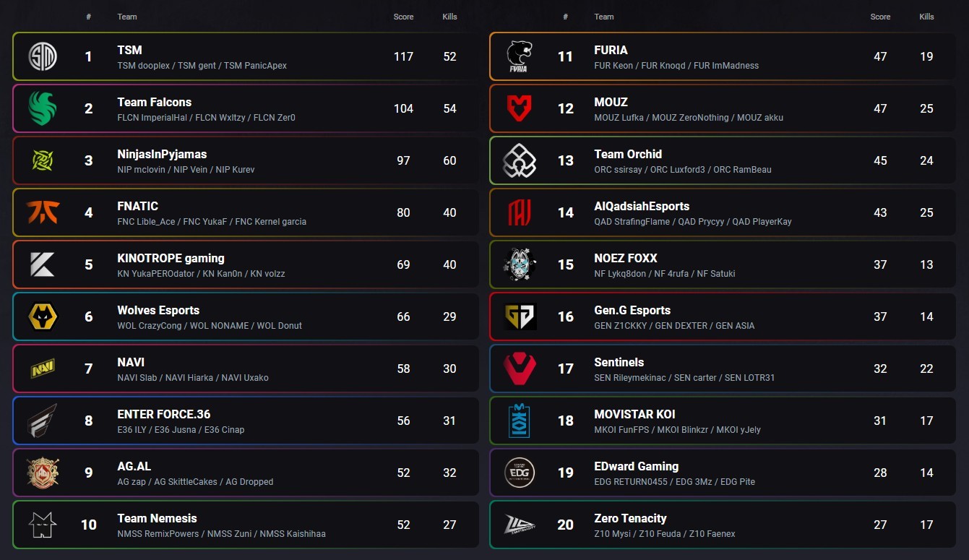Click the NAVI yellow logo
This screenshot has width=969, height=560.
(x=43, y=369)
